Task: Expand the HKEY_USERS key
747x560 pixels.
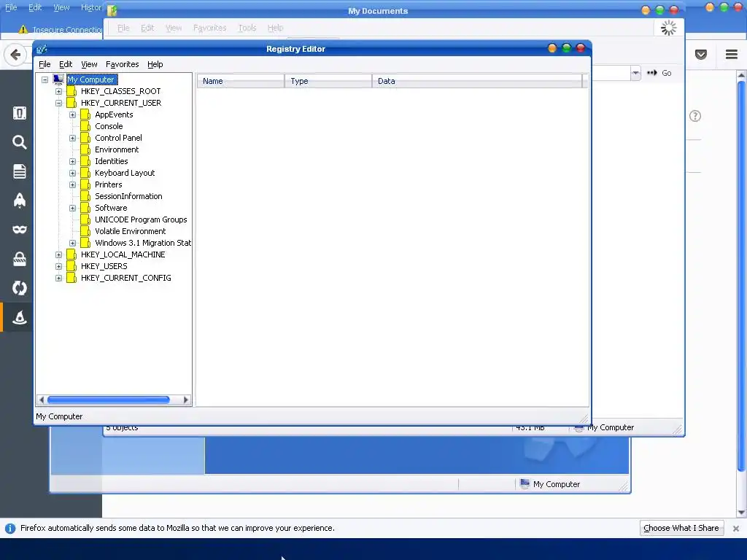Action: (x=58, y=266)
